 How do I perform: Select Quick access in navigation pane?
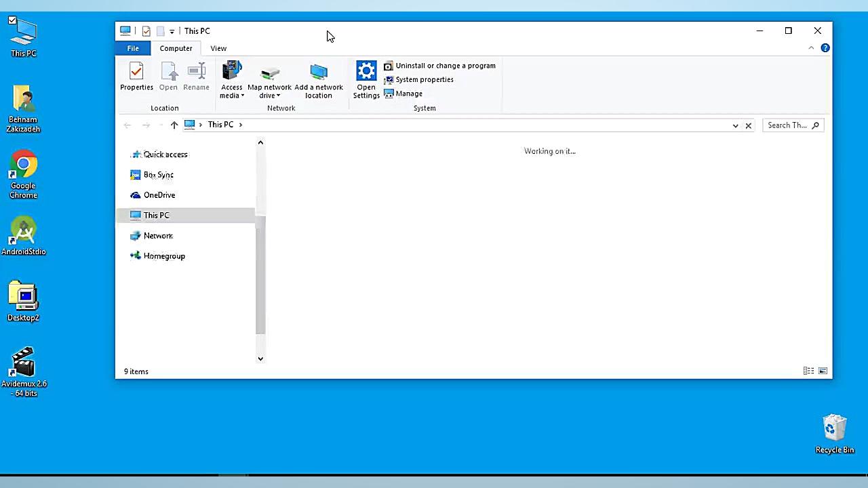pyautogui.click(x=165, y=155)
